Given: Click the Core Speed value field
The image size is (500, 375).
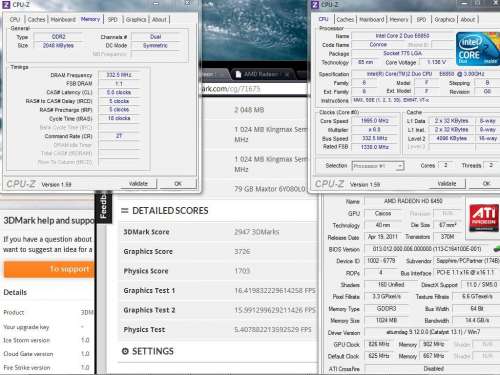Looking at the screenshot, I should pyautogui.click(x=375, y=121).
